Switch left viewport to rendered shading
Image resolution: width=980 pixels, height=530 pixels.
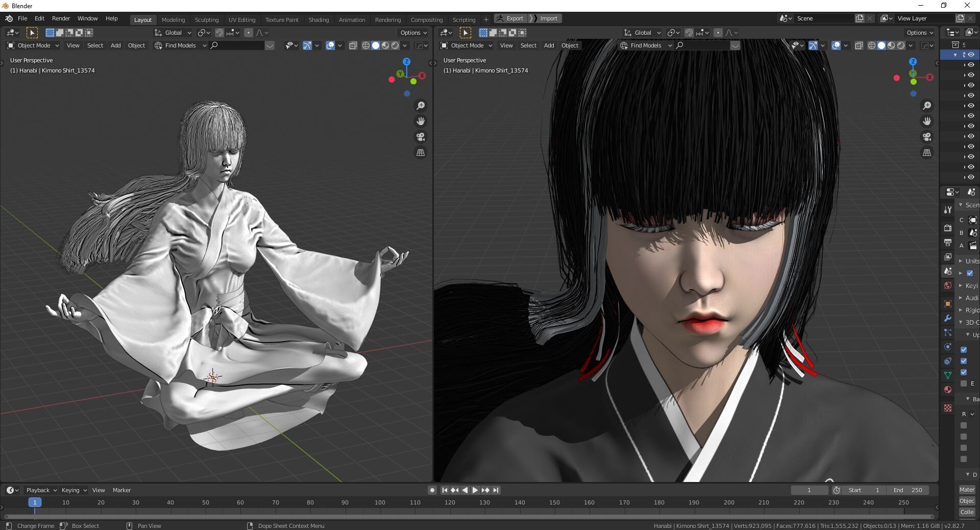click(395, 45)
